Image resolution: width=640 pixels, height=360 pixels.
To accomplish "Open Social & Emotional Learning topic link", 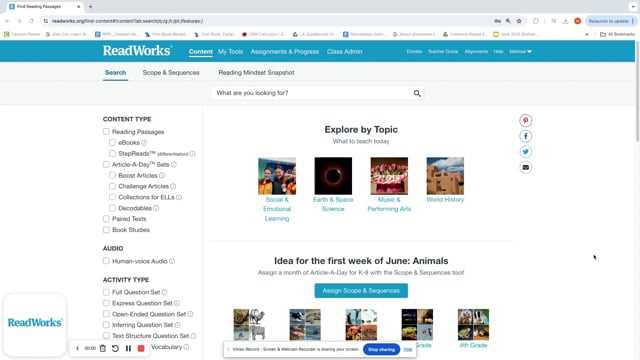I will (277, 209).
